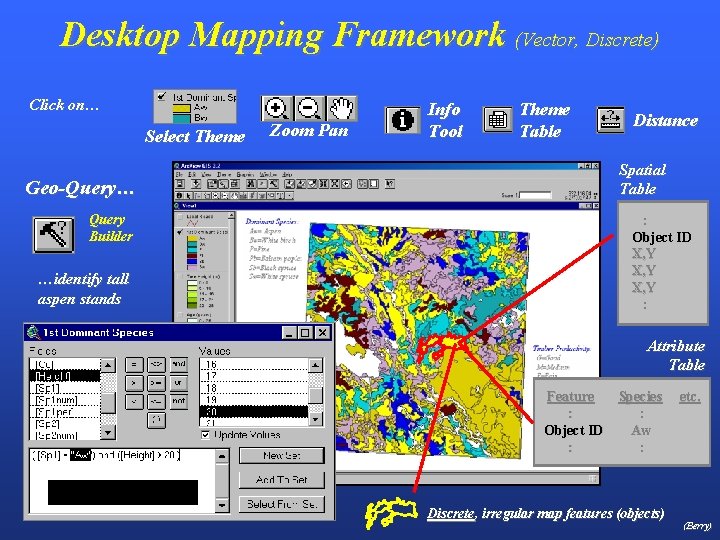Click the query expression box scroll-up arrow
The height and width of the screenshot is (540, 720).
pos(222,456)
